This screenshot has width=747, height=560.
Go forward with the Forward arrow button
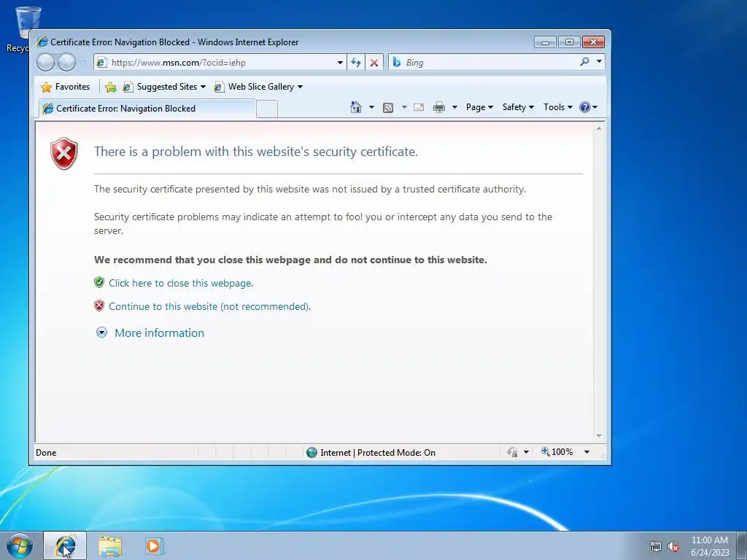pyautogui.click(x=66, y=63)
